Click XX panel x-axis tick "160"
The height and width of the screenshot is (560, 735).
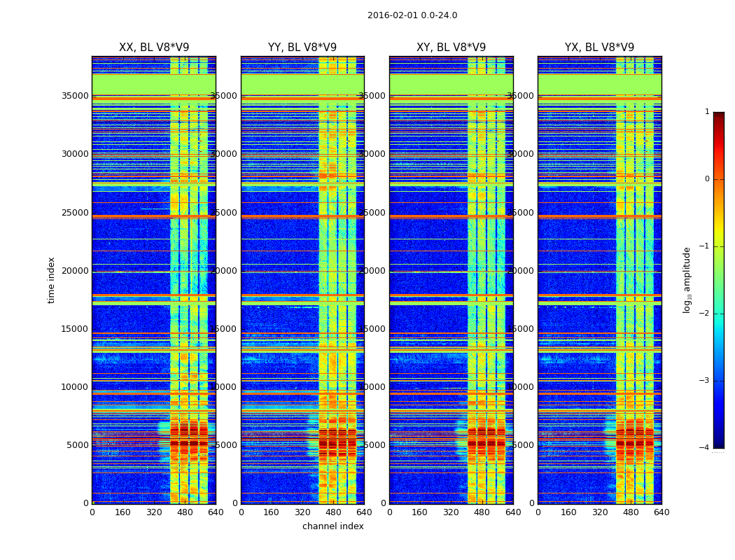coord(122,512)
